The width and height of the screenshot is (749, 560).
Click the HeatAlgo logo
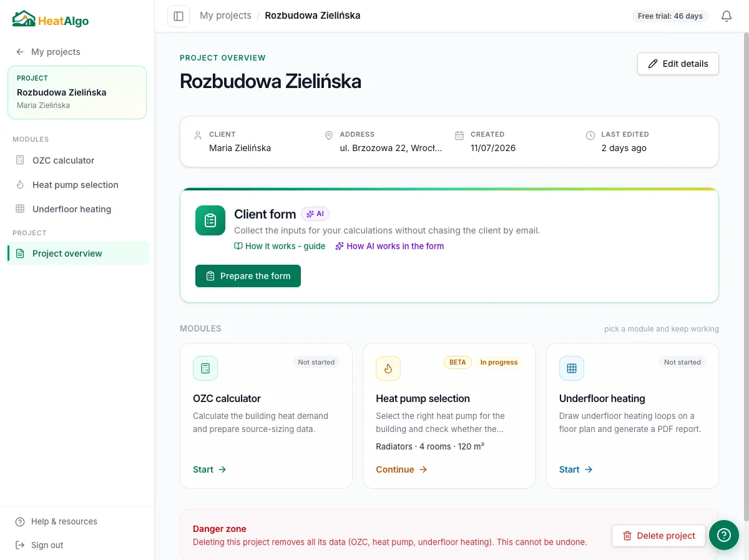tap(51, 19)
